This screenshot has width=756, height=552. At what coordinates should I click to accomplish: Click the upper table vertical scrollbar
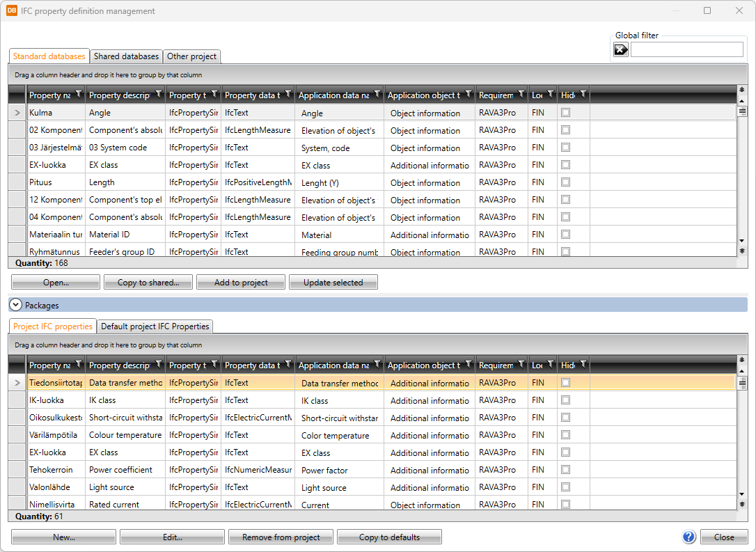coord(742,174)
